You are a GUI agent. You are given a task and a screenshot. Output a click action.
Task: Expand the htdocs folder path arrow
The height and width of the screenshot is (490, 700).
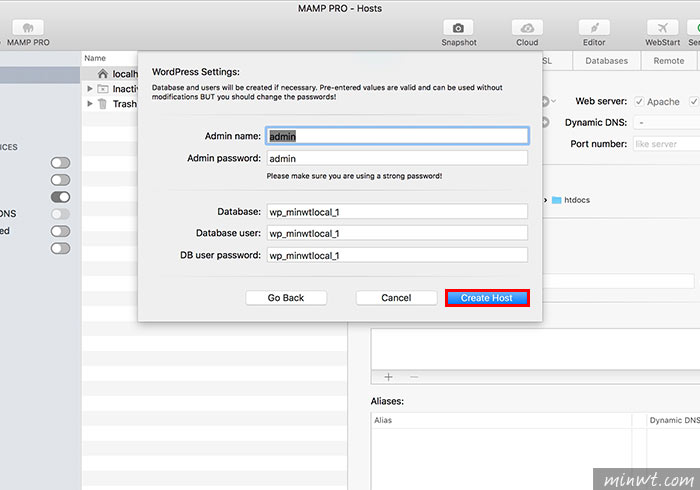click(x=546, y=200)
